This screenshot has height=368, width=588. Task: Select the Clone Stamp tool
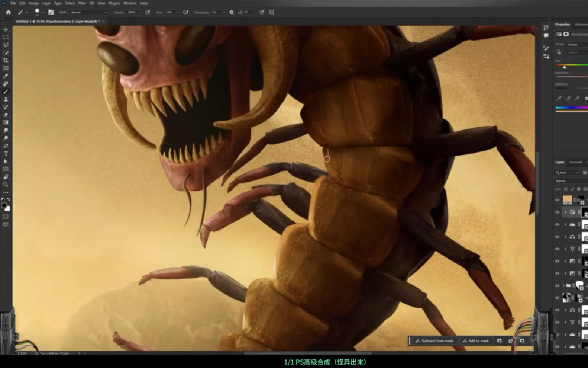[6, 99]
